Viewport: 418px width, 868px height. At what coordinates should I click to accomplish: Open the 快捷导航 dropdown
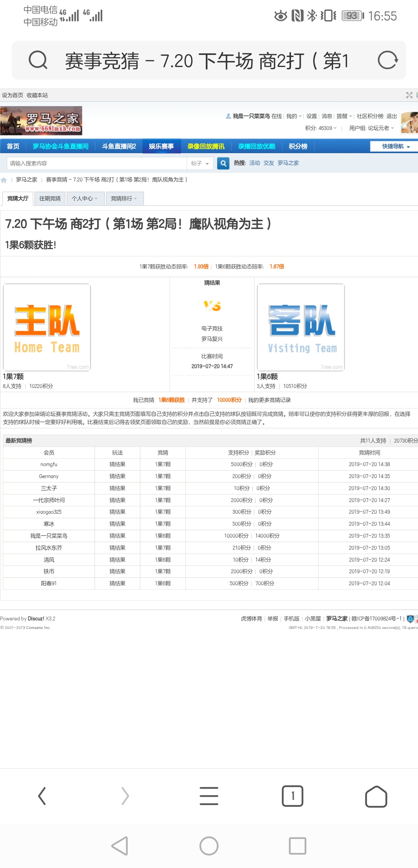click(395, 146)
